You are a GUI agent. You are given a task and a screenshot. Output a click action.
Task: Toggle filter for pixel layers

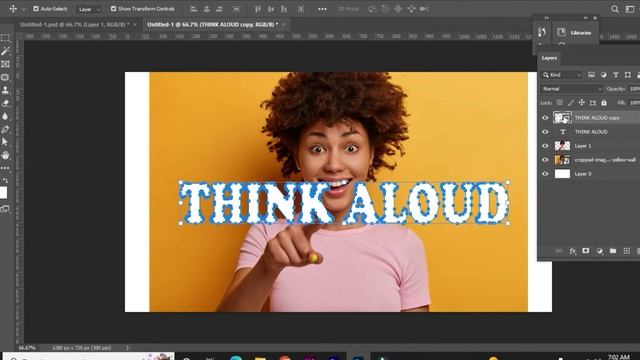coord(591,75)
